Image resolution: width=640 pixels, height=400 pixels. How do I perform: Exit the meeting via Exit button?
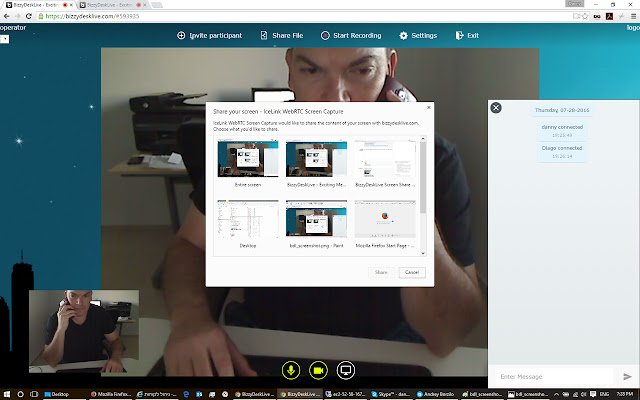(x=467, y=36)
